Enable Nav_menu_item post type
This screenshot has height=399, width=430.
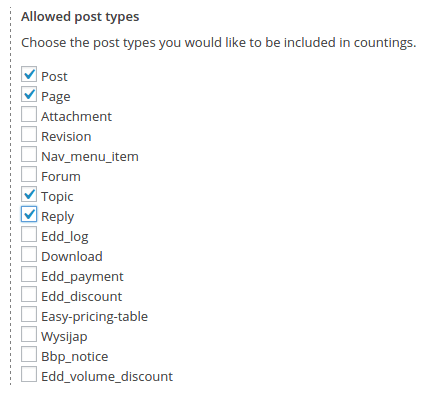(x=29, y=154)
